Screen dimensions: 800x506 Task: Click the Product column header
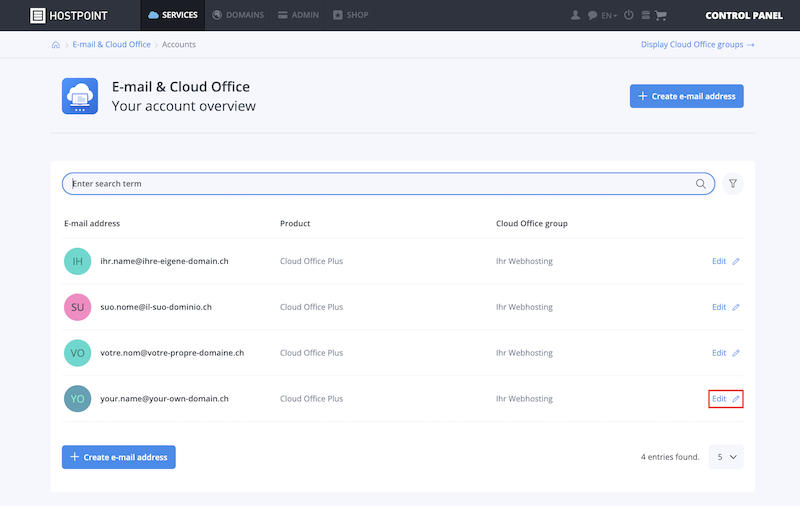coord(295,223)
